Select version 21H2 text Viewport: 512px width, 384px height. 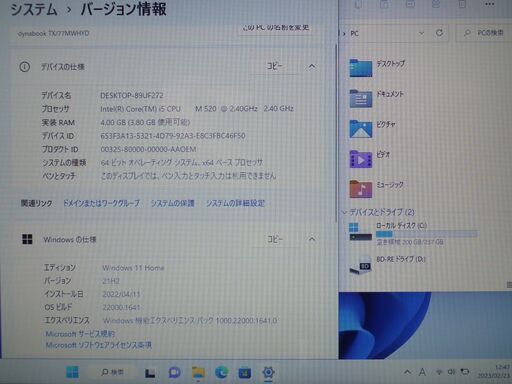pyautogui.click(x=111, y=281)
